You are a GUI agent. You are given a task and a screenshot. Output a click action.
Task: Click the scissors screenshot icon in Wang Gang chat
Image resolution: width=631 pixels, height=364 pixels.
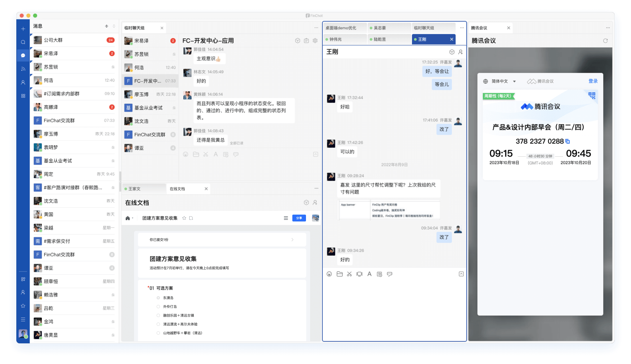(x=349, y=274)
